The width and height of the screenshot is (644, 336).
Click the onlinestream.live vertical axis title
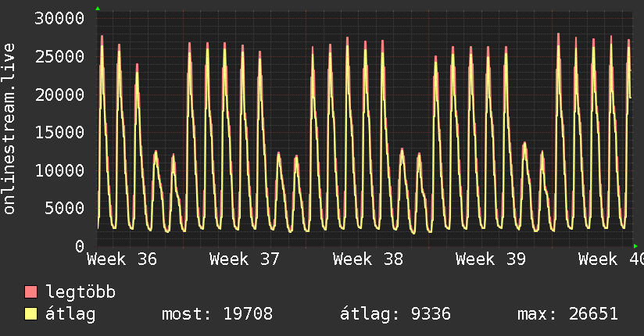(9, 129)
